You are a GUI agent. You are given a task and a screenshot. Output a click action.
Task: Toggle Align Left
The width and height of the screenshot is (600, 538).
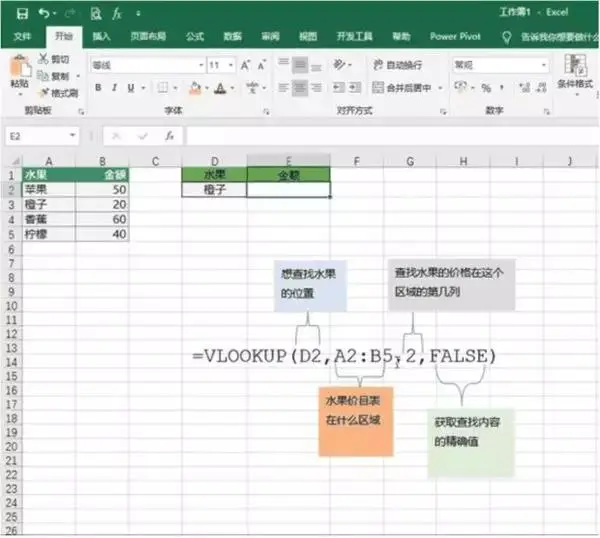283,88
